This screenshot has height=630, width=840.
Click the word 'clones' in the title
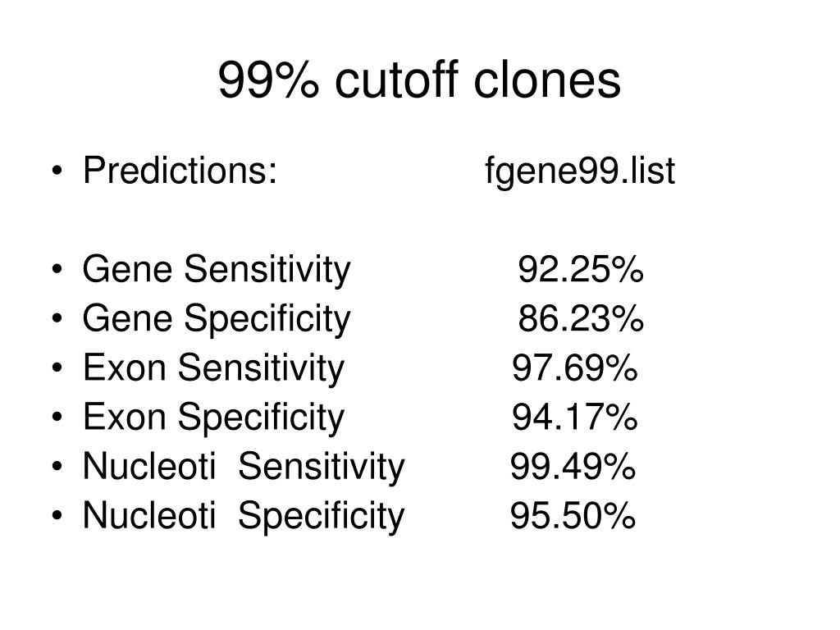pyautogui.click(x=548, y=80)
